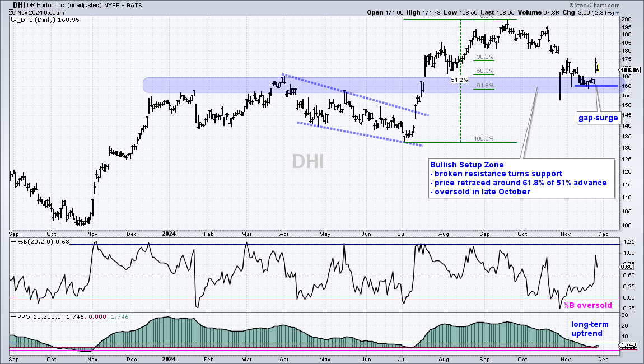Click the 38.2% Fibonacci retracement label
The width and height of the screenshot is (644, 364).
click(485, 57)
